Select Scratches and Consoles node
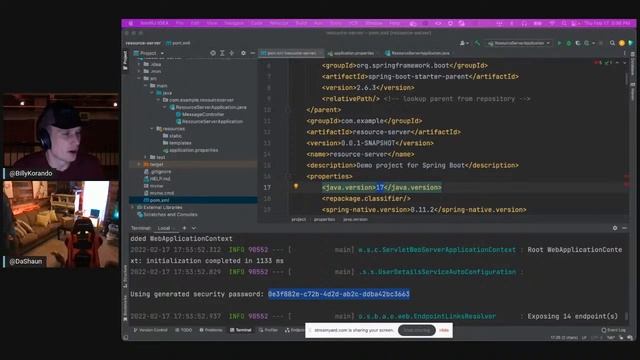Image resolution: width=640 pixels, height=360 pixels. pos(167,214)
